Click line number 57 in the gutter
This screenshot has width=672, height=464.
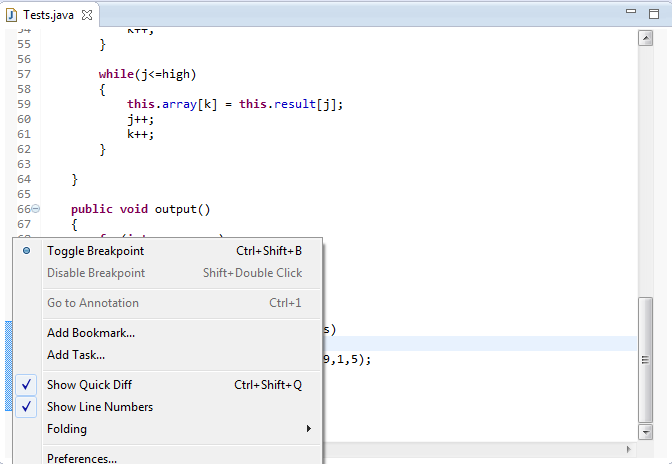(24, 74)
